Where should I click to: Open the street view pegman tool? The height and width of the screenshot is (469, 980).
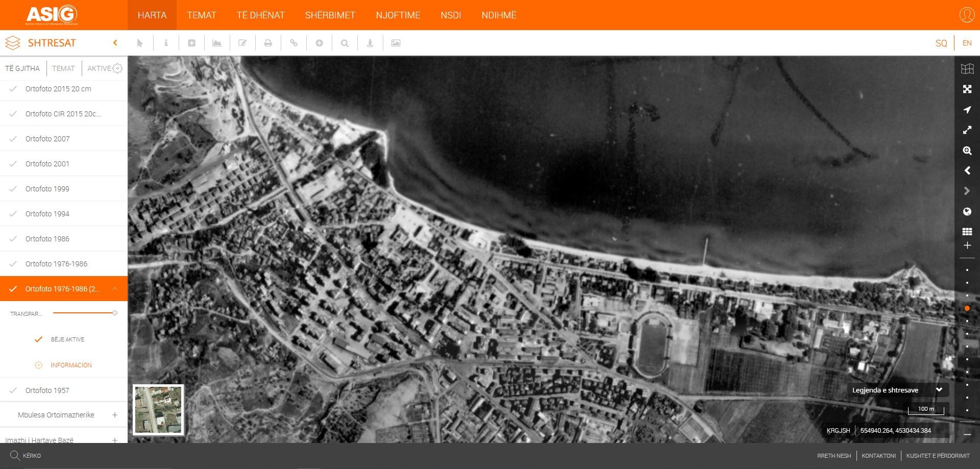click(370, 43)
